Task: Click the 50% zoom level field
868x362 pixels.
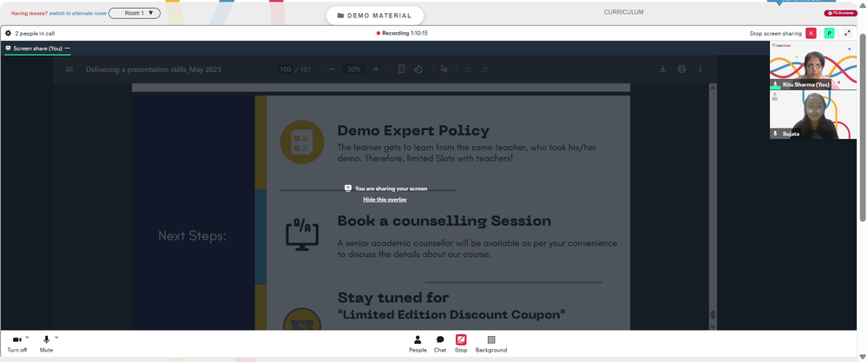Action: tap(354, 69)
